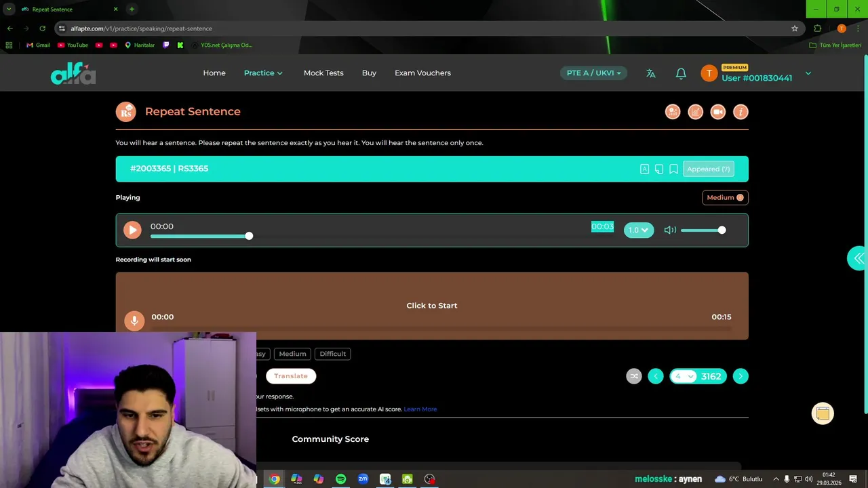Bookmark question #2003365
Screen dimensions: 868x488
coord(673,169)
